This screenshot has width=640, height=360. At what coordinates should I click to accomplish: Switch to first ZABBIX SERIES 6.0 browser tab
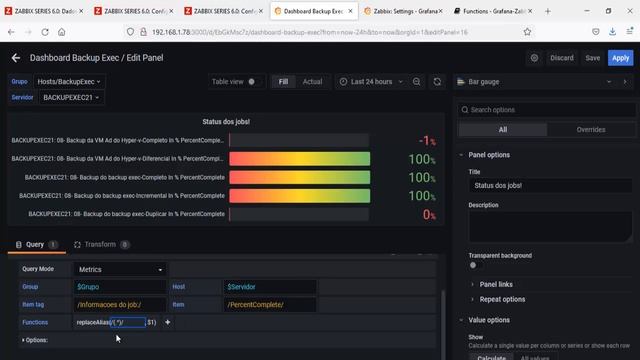coord(43,11)
